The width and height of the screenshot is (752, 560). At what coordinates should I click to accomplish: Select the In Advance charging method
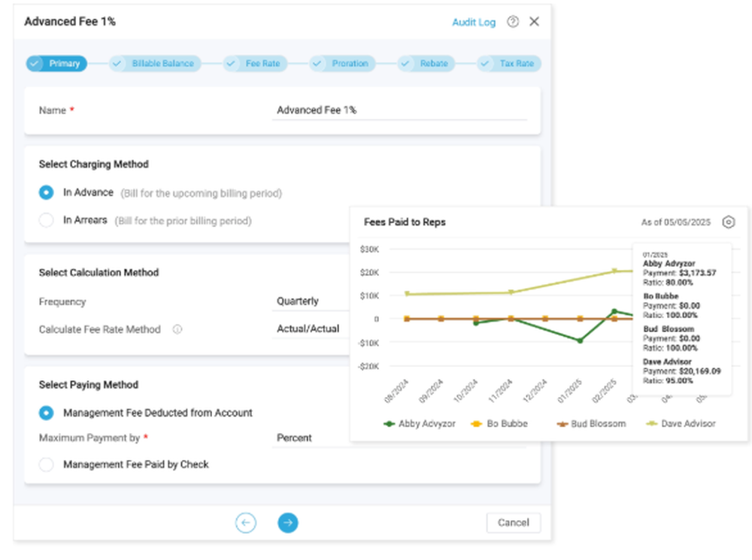pyautogui.click(x=47, y=193)
